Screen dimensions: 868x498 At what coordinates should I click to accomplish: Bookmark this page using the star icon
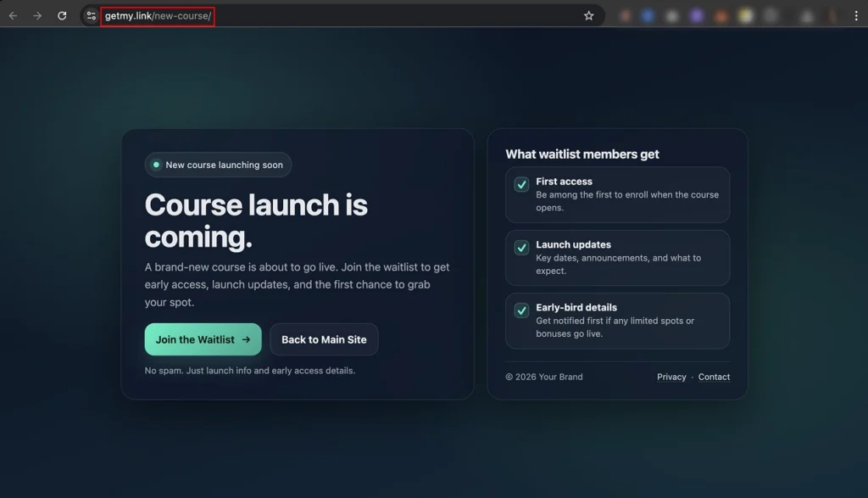pyautogui.click(x=588, y=14)
